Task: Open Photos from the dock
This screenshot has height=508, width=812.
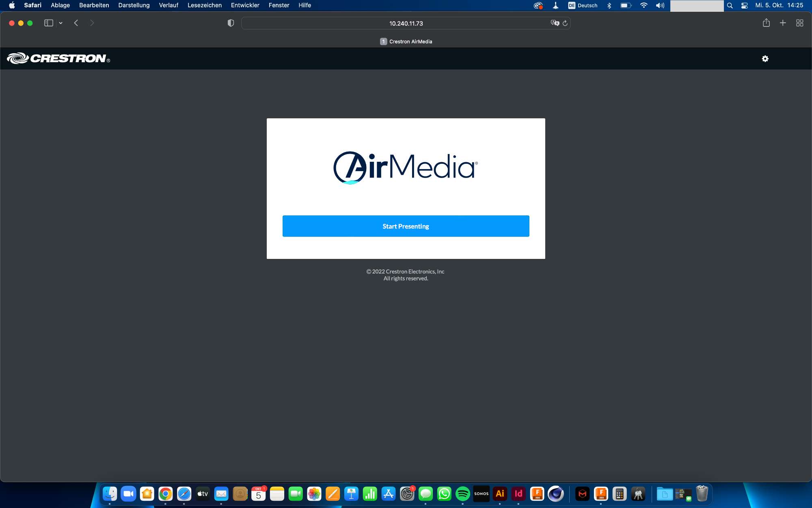Action: tap(314, 494)
